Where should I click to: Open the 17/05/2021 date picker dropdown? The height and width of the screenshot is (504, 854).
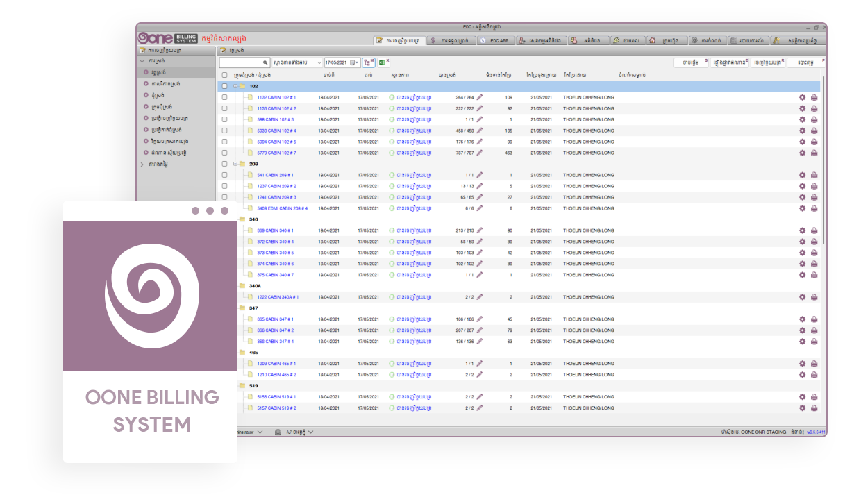(357, 62)
